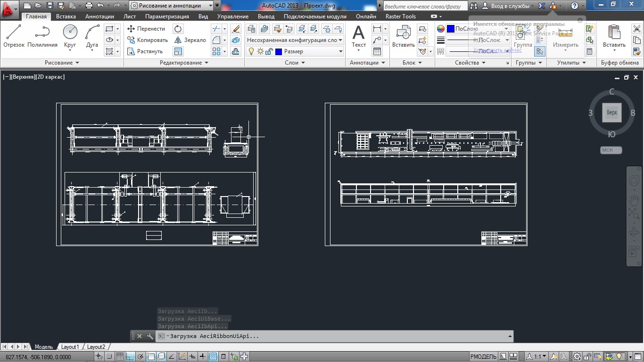The image size is (644, 362).
Task: Click the РМОДЕЛЬ model space button
Action: [483, 357]
